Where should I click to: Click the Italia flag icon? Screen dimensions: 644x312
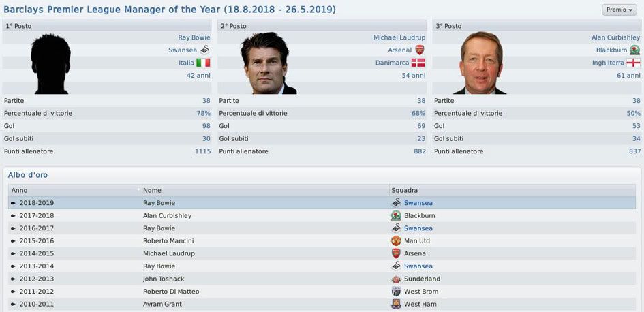coord(203,63)
